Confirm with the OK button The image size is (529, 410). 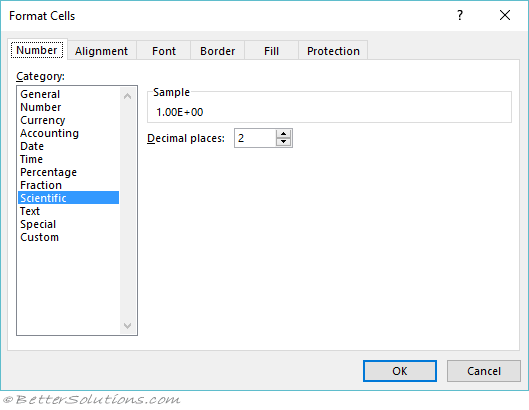pos(400,371)
